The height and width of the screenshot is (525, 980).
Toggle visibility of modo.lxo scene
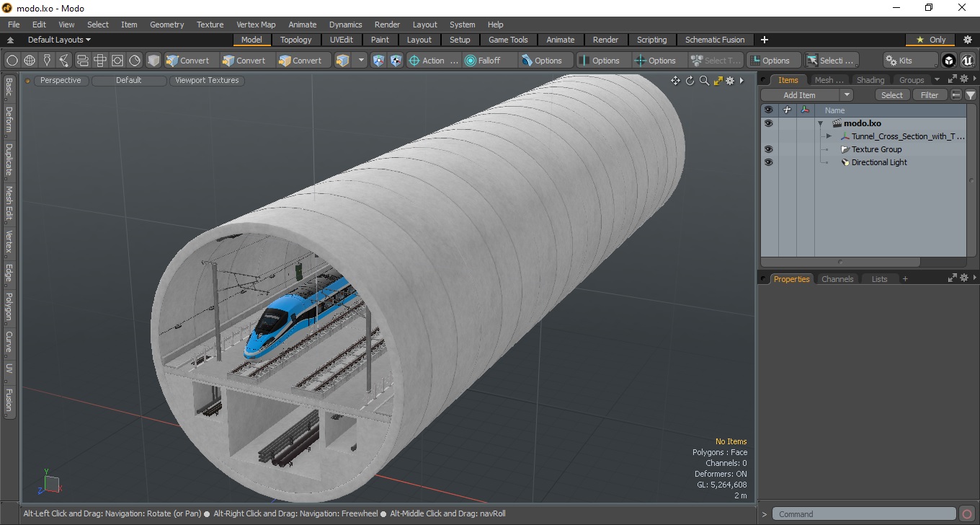[x=768, y=123]
